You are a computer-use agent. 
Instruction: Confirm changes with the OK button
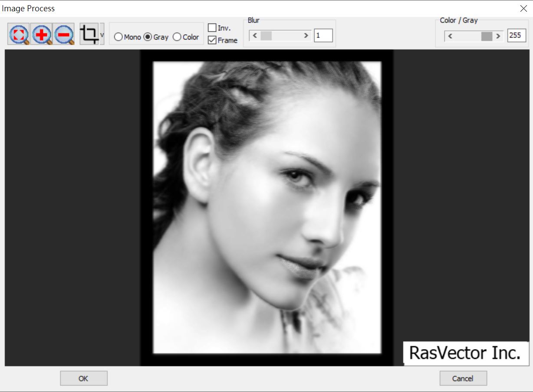point(83,378)
